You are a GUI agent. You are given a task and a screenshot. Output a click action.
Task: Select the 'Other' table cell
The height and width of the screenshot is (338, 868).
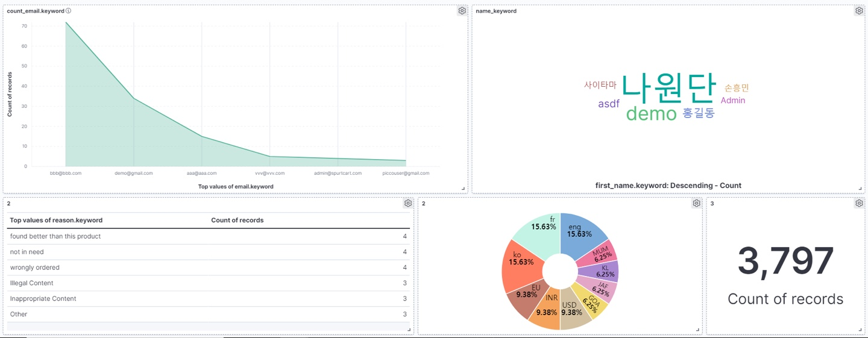click(19, 315)
